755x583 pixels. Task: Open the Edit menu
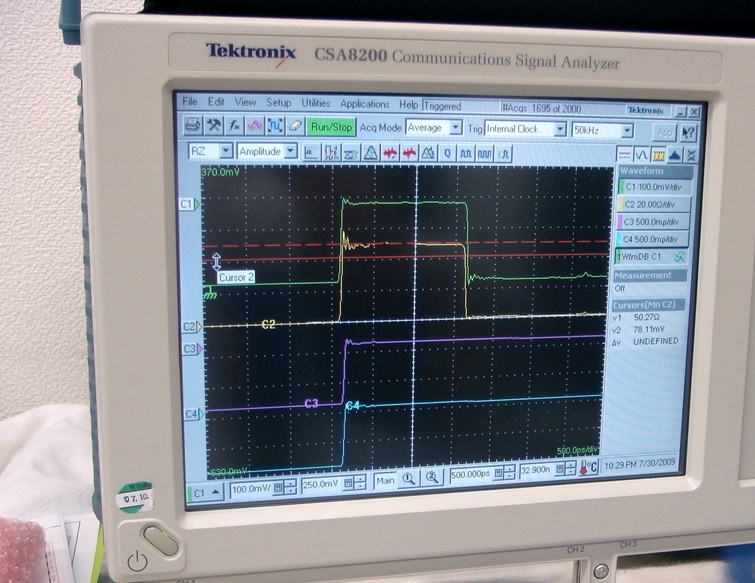216,102
